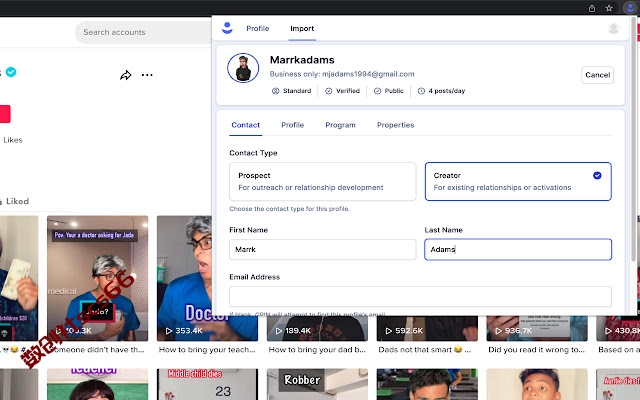Open user account avatar in extension header
This screenshot has height=400, width=640.
pos(613,28)
